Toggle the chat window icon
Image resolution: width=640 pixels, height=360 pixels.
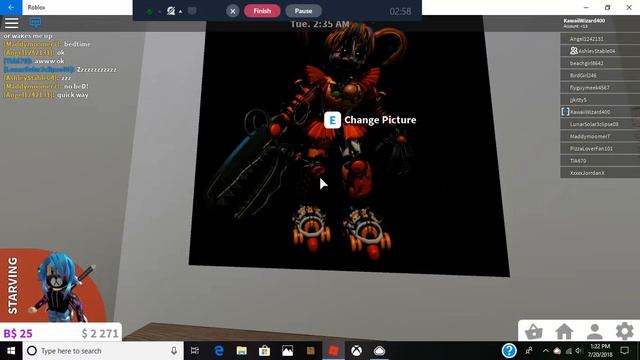[x=35, y=23]
